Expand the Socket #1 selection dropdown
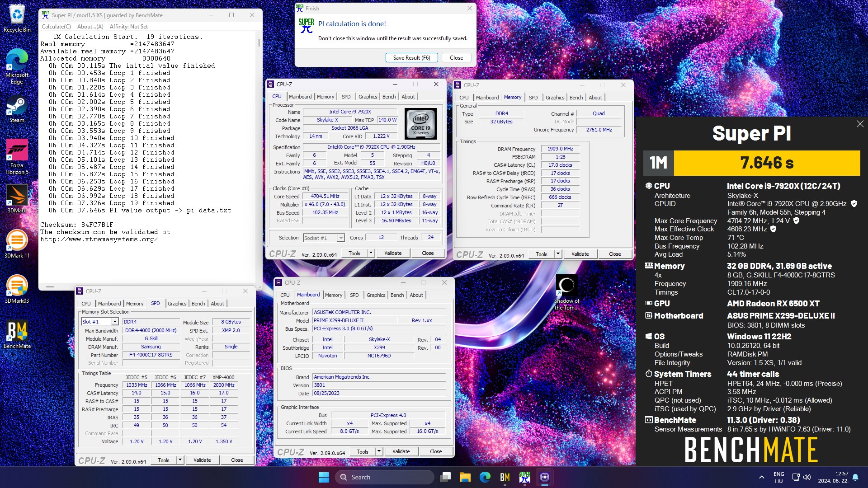Screen dimensions: 868x488 [x=340, y=238]
